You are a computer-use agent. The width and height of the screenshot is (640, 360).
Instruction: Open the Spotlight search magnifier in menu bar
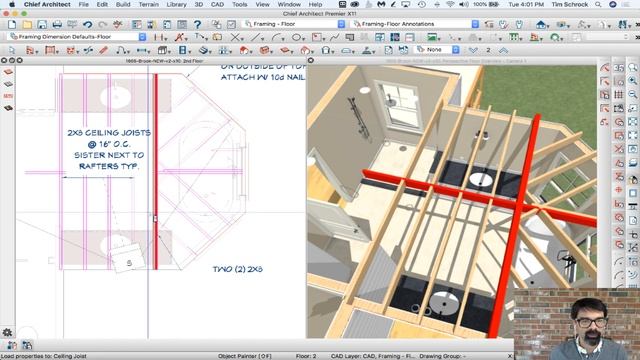(x=598, y=4)
